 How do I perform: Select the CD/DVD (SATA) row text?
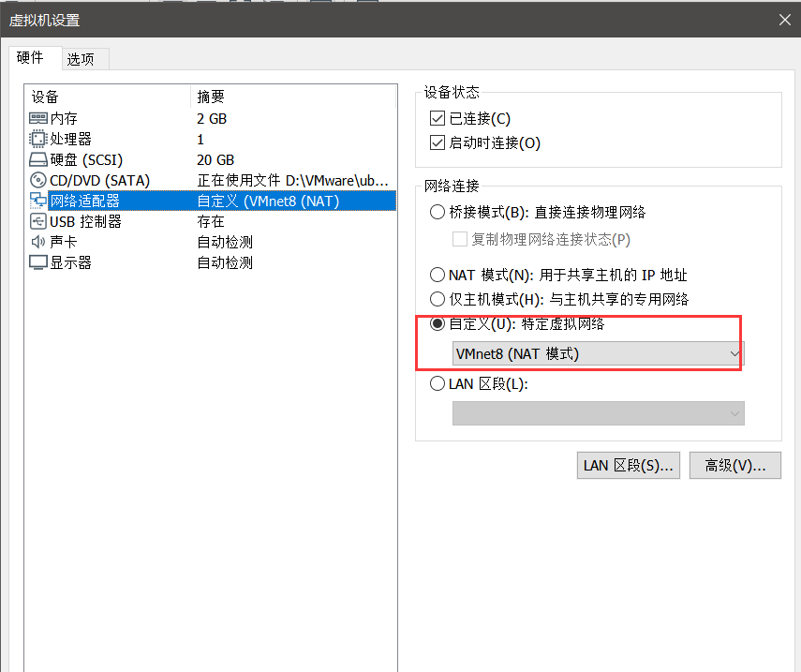[x=99, y=180]
